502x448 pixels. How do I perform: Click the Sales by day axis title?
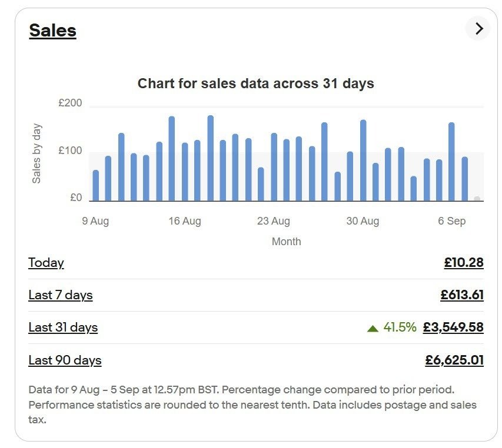pos(36,153)
